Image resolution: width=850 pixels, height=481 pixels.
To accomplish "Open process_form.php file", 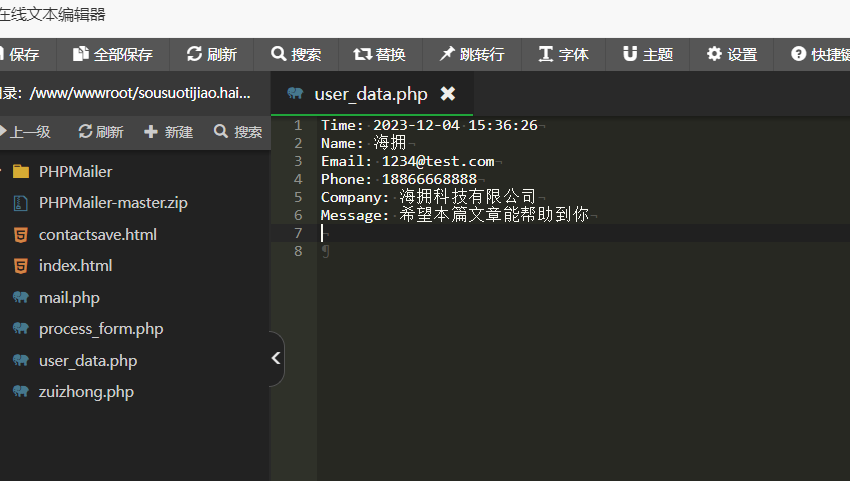I will [x=101, y=329].
